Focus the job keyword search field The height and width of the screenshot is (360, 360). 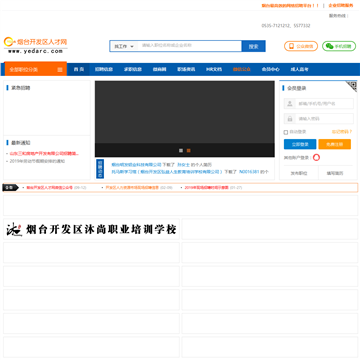pos(190,46)
